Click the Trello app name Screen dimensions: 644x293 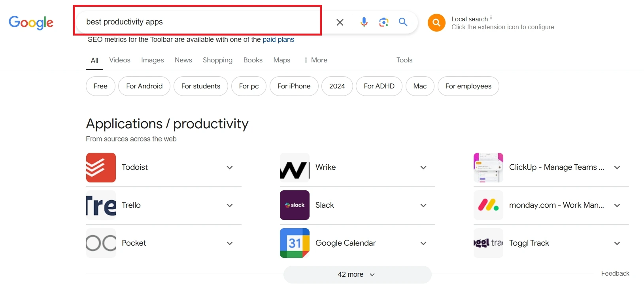[131, 205]
